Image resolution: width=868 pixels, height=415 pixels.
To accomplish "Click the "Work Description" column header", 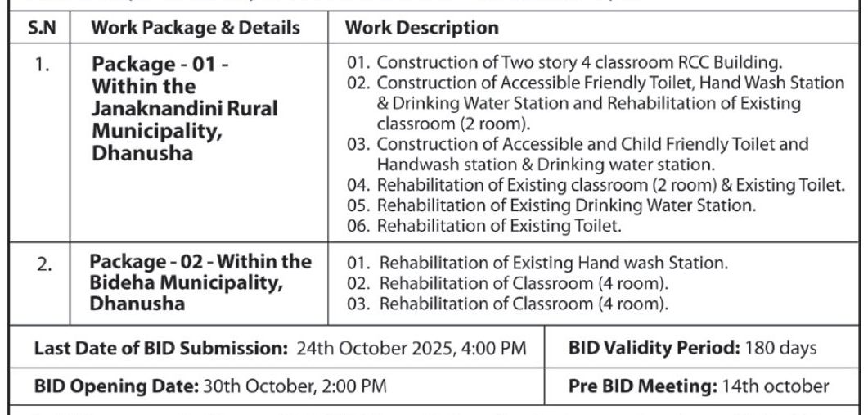I will tap(421, 28).
